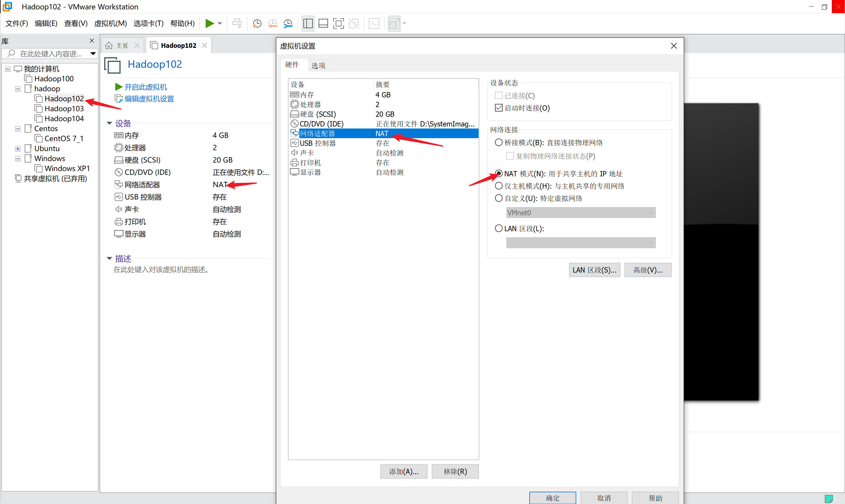Collapse the Centos folder tree node

tap(18, 129)
